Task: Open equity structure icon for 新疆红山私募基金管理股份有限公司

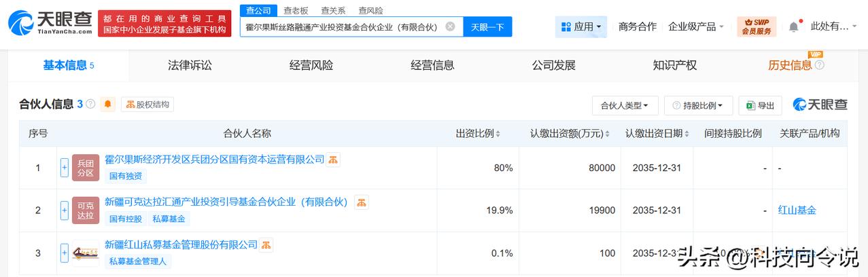Action: pos(266,244)
